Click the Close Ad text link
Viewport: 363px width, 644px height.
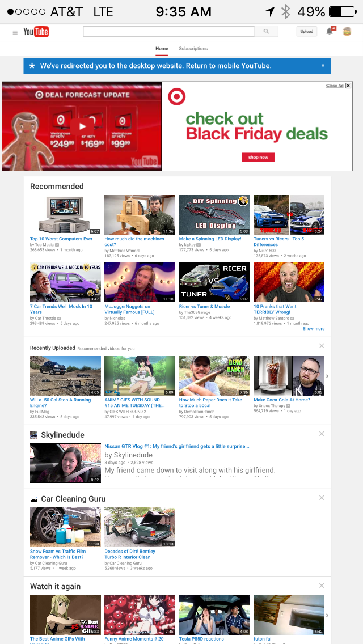(x=335, y=86)
